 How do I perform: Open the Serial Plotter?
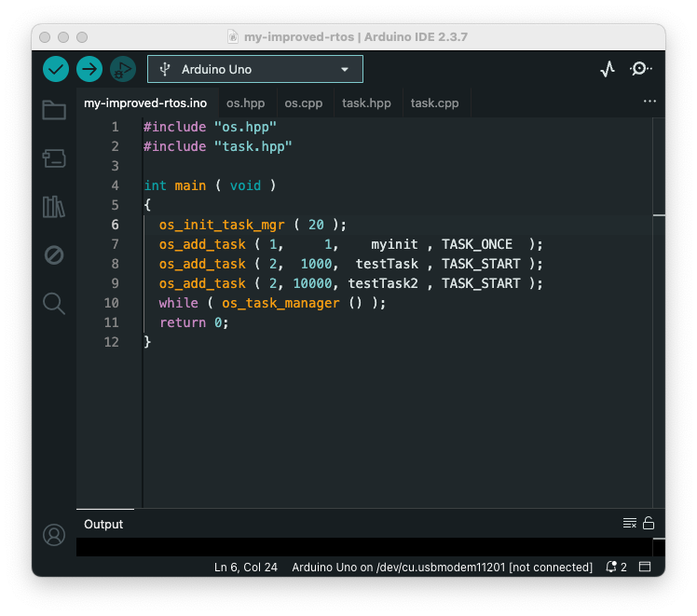click(608, 69)
